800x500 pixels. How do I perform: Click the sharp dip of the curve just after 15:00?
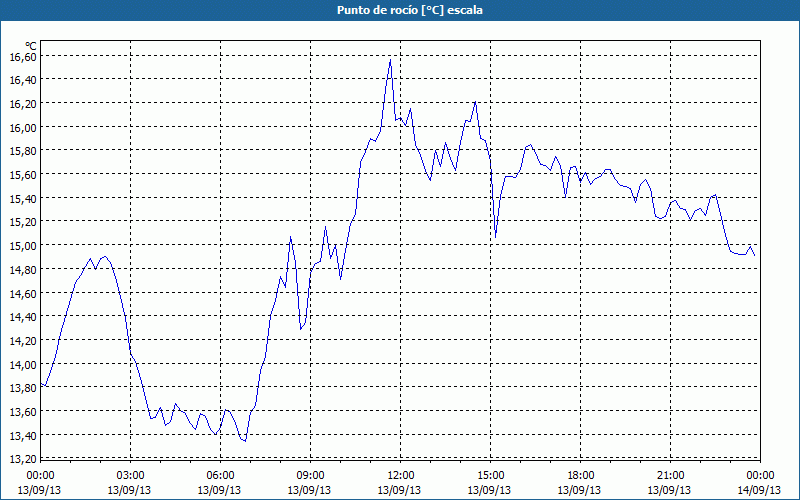pyautogui.click(x=495, y=237)
